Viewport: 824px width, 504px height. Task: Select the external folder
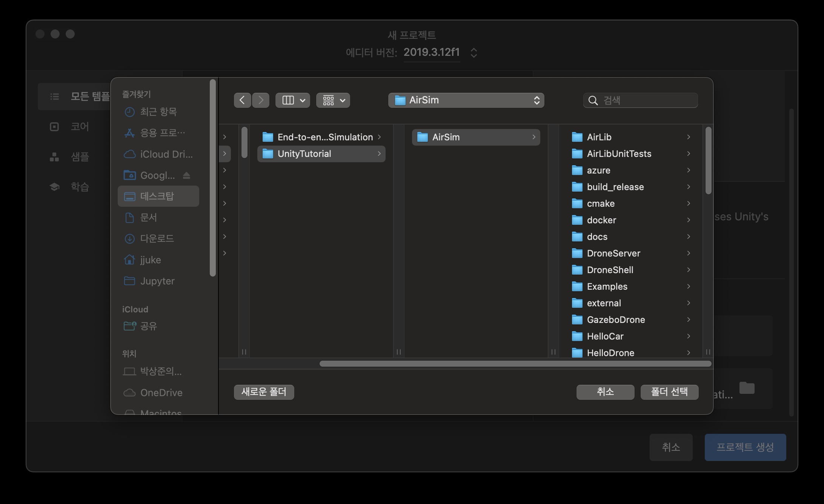(x=631, y=303)
